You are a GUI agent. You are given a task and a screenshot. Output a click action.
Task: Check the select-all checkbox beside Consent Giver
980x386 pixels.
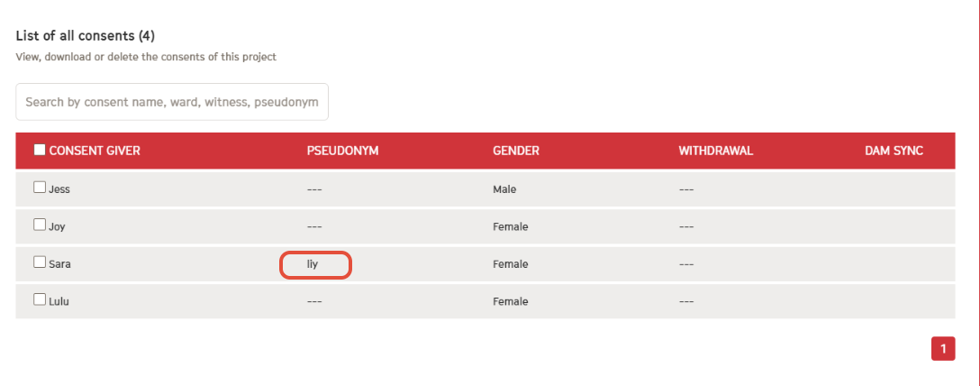40,150
